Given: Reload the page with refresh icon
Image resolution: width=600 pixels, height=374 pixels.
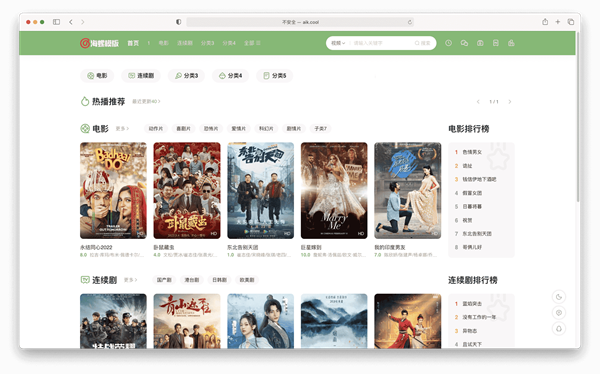Looking at the screenshot, I should coord(409,22).
